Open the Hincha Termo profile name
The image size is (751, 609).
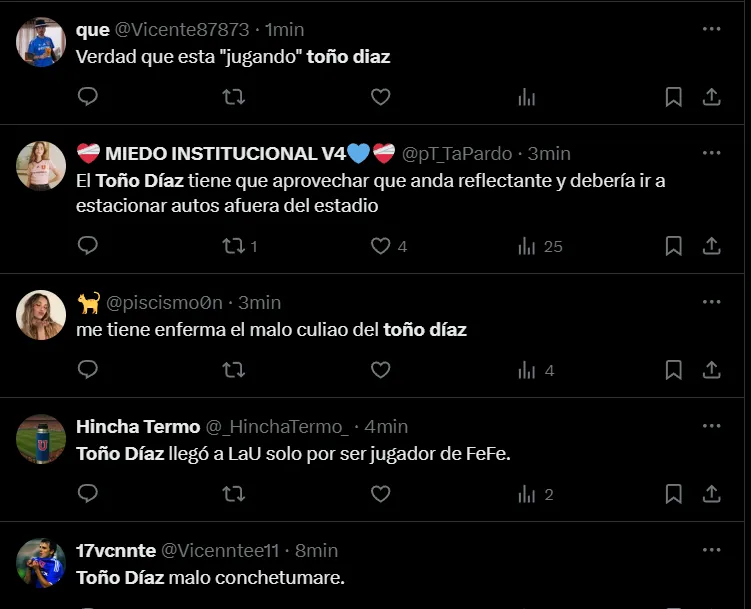click(x=138, y=426)
